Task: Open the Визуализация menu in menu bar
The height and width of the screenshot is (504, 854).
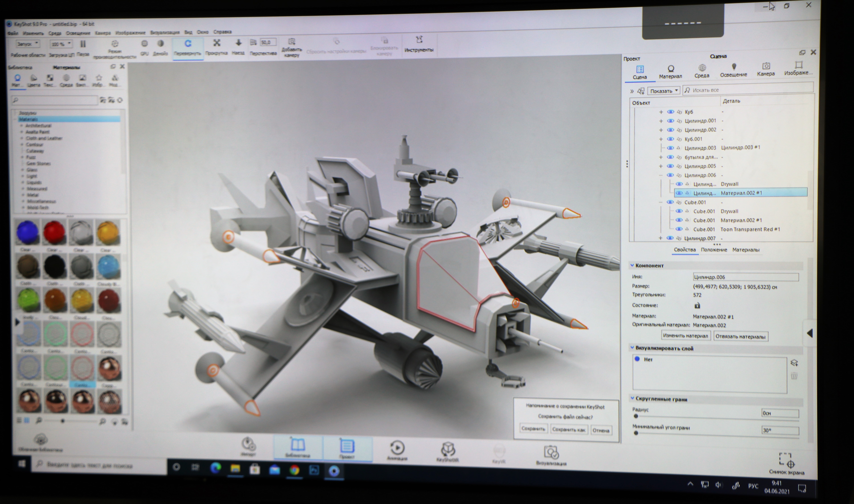Action: [x=165, y=33]
